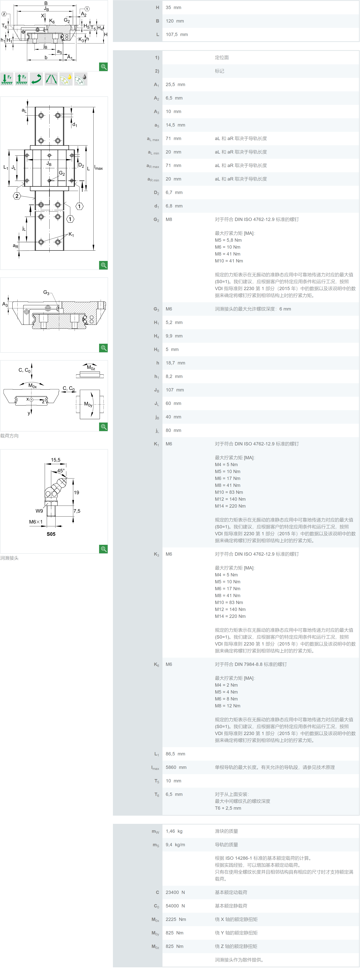Viewport: 360px width, 980px height.
Task: Click the upward radial load Fr icon
Action: (x=22, y=79)
